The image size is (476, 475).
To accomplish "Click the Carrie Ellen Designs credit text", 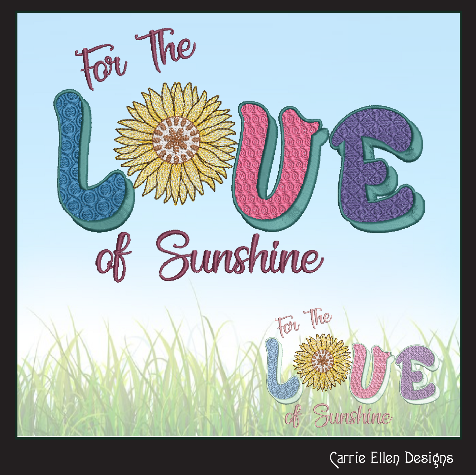I will point(392,459).
